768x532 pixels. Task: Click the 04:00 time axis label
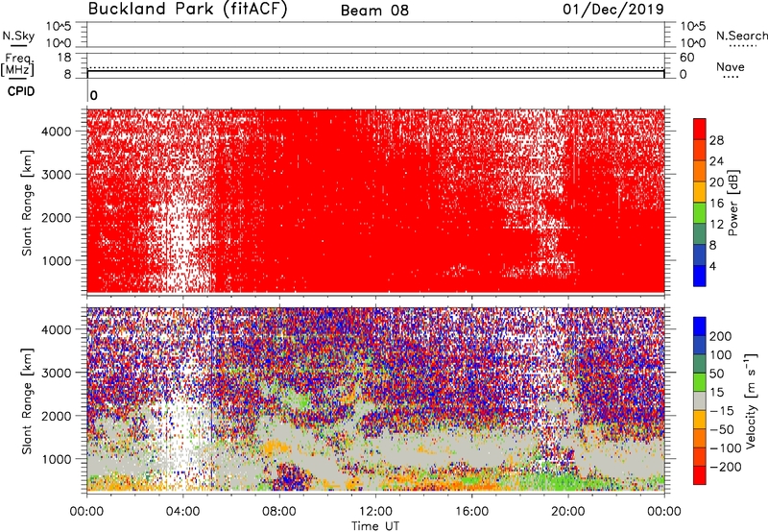click(183, 512)
